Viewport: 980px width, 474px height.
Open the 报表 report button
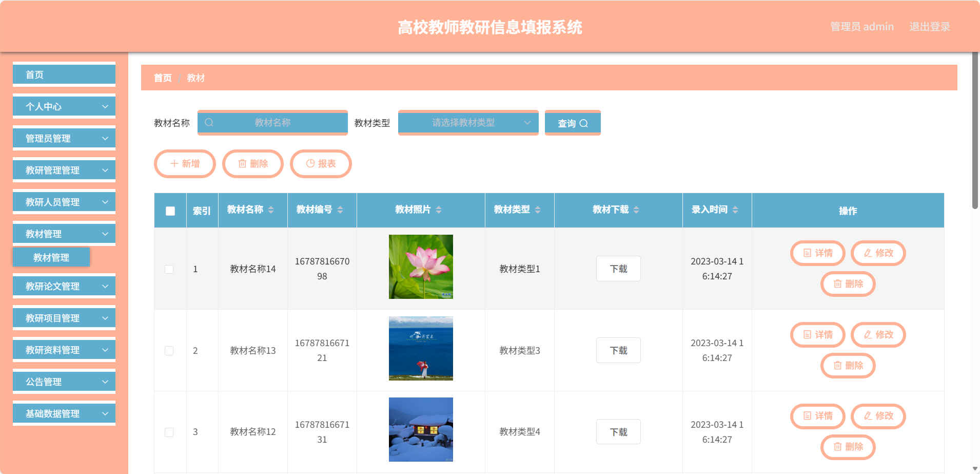(321, 164)
